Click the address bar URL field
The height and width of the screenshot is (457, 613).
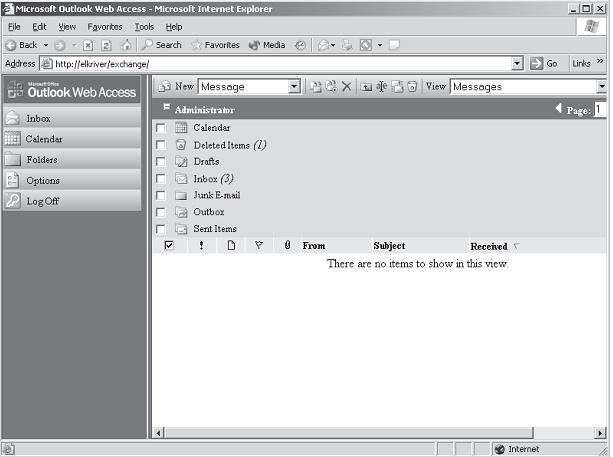[x=276, y=64]
